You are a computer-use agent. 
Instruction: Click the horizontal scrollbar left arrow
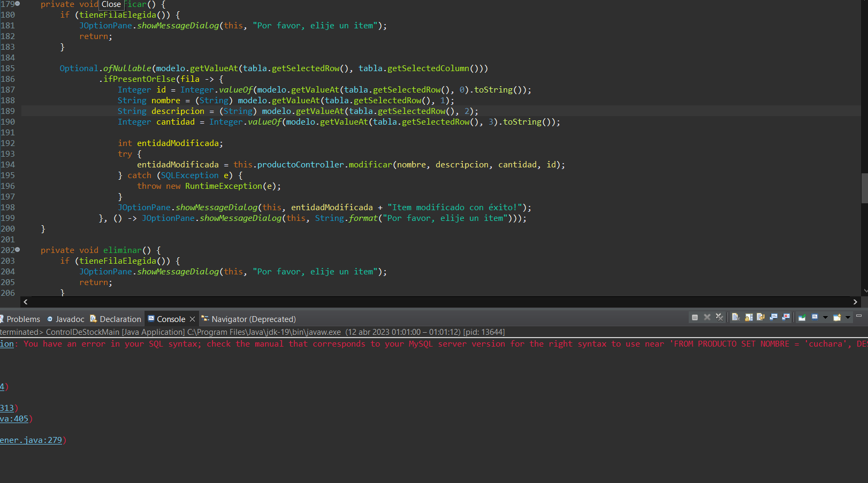click(x=26, y=302)
